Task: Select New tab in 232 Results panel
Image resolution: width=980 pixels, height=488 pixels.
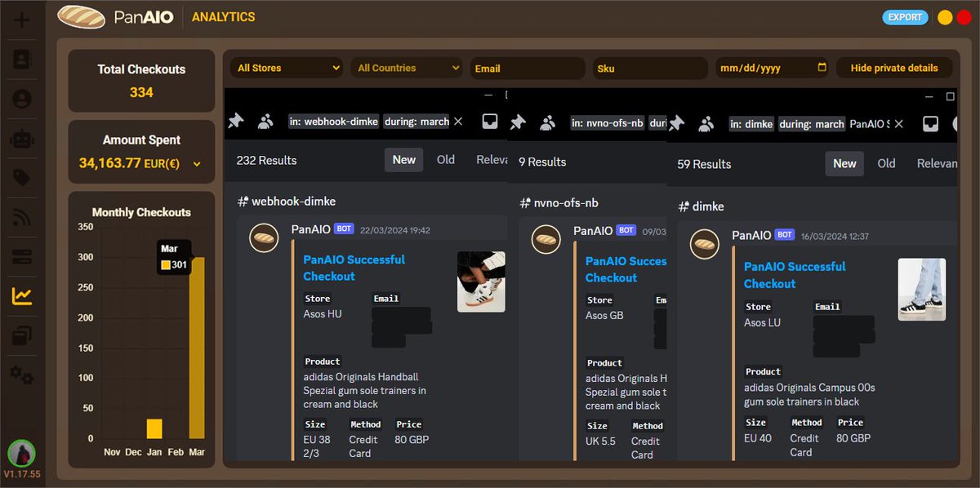Action: [x=403, y=160]
